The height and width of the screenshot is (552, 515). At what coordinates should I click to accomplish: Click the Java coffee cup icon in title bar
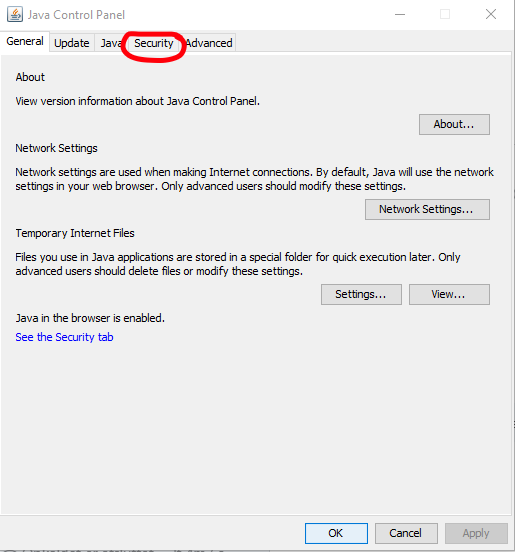(x=15, y=14)
